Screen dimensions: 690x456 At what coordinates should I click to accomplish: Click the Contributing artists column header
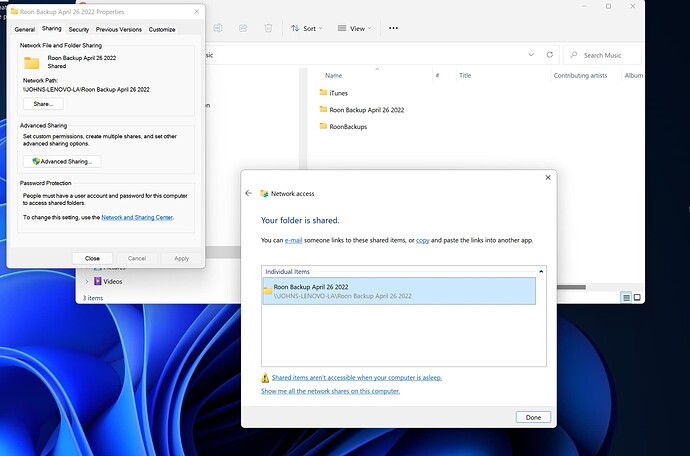(x=580, y=76)
